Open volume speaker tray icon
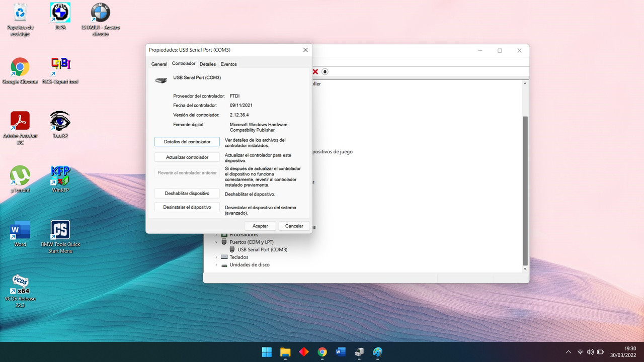 pyautogui.click(x=590, y=352)
